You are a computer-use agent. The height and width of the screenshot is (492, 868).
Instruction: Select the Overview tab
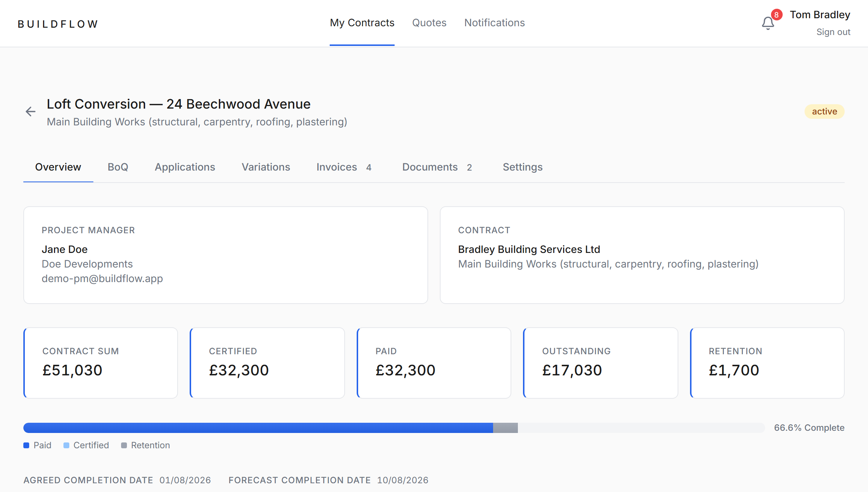pyautogui.click(x=58, y=167)
